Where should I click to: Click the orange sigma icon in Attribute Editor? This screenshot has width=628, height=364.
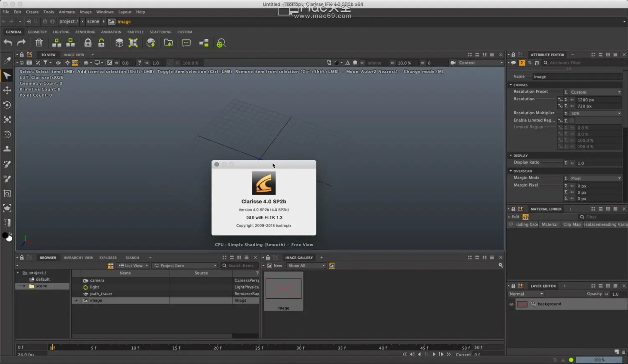coord(522,63)
